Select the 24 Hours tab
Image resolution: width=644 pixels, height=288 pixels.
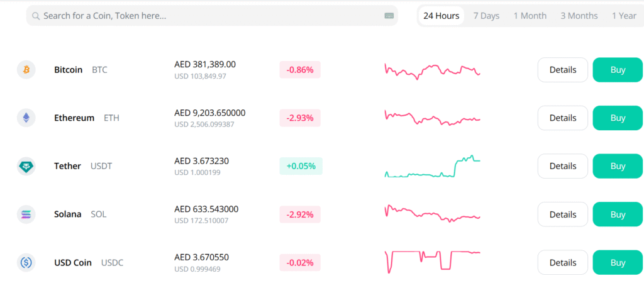pos(441,16)
